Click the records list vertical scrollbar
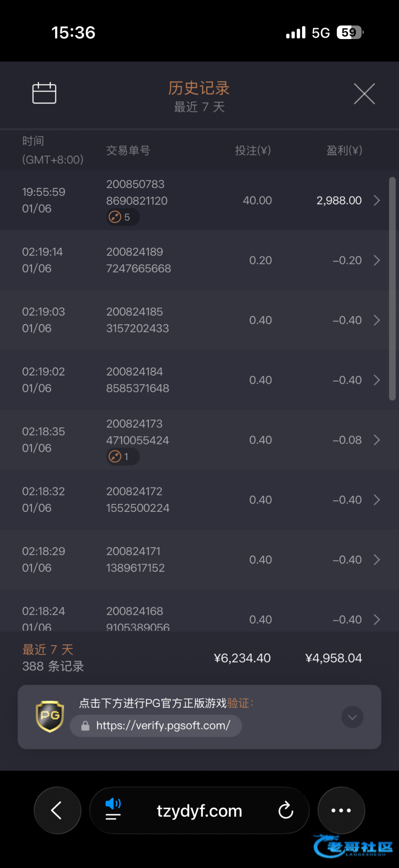 [x=392, y=289]
